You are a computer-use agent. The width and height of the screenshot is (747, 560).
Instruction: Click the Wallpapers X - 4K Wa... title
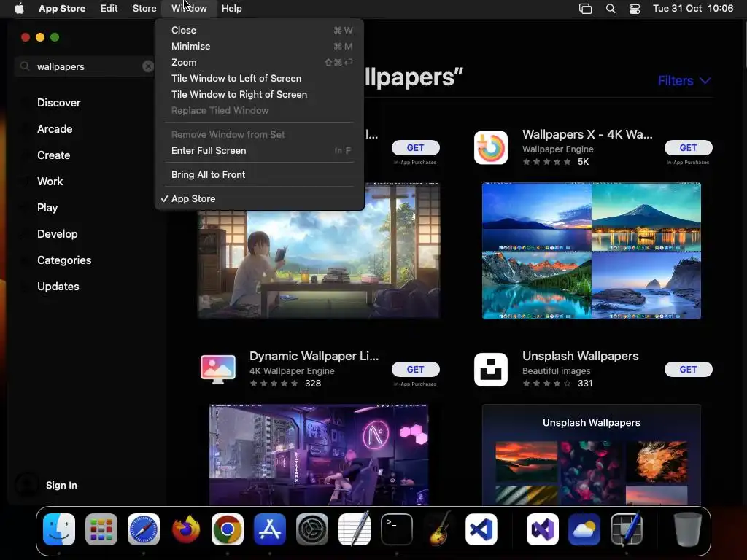coord(587,134)
